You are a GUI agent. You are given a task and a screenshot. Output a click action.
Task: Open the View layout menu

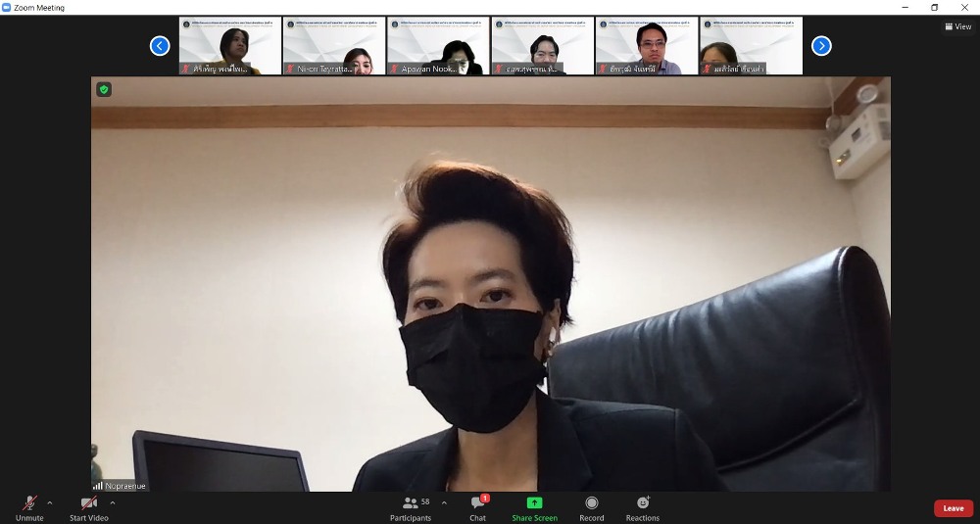pyautogui.click(x=957, y=26)
